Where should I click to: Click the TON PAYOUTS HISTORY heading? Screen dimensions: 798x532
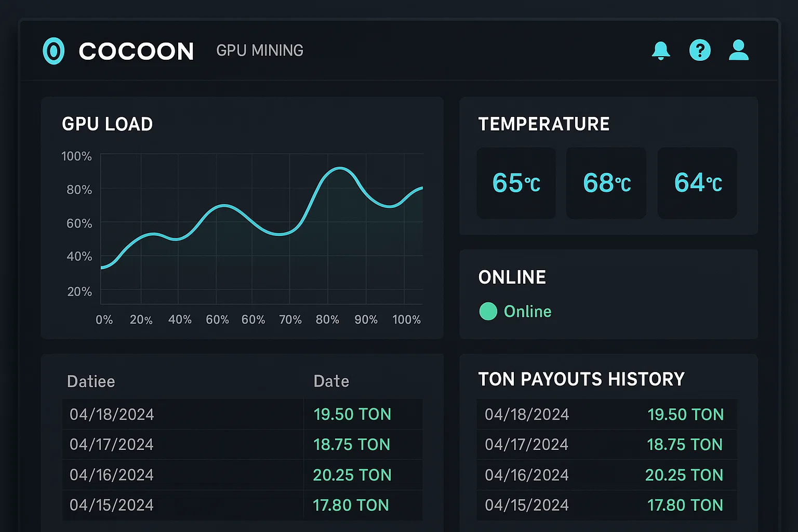[x=581, y=379]
